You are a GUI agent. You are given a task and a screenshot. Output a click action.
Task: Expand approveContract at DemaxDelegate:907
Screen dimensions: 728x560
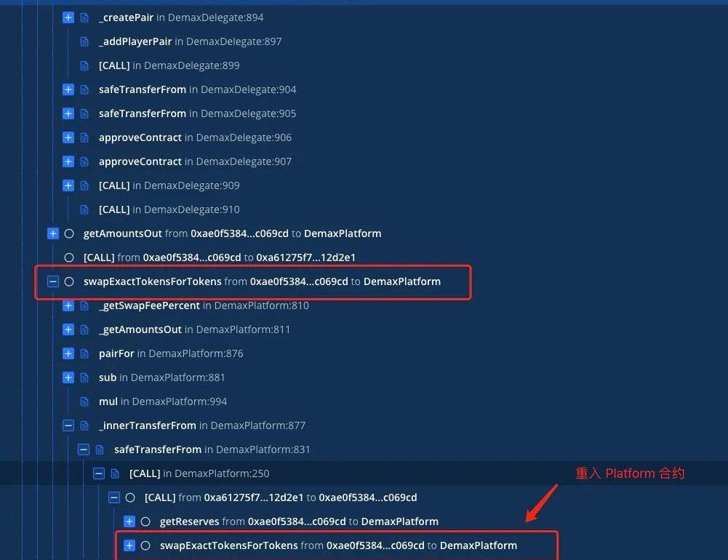pyautogui.click(x=68, y=161)
